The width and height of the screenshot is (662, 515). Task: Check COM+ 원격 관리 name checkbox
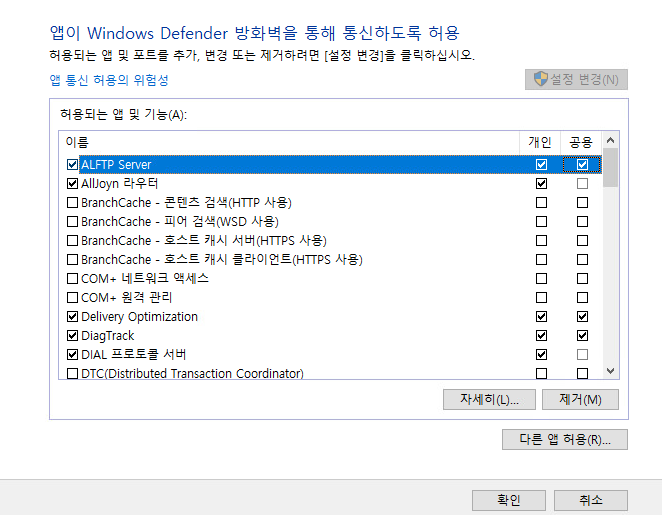point(72,298)
